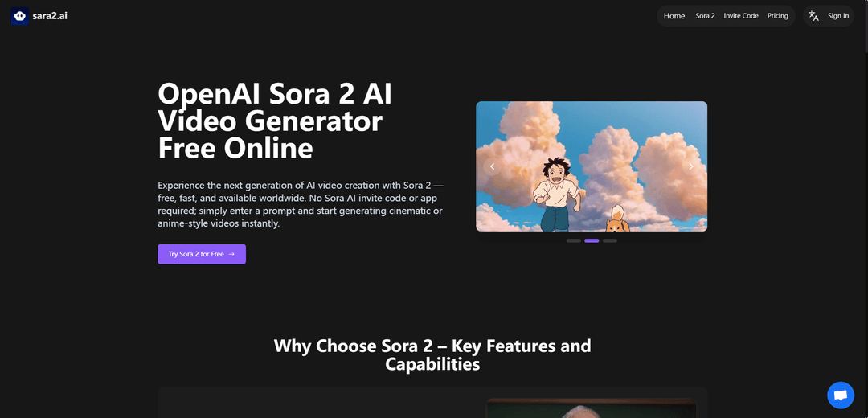The image size is (868, 418).
Task: Click the anime boy carousel image
Action: click(x=592, y=166)
